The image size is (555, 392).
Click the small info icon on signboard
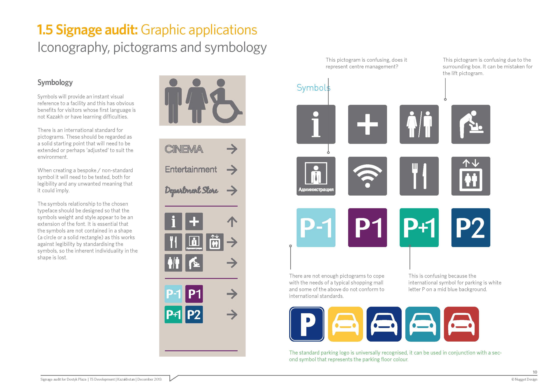(173, 222)
